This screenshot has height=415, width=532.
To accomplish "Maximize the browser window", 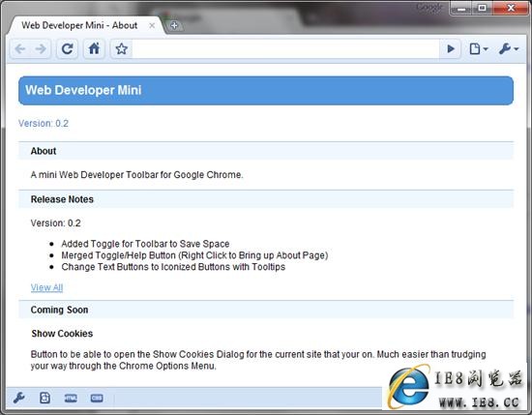I will pyautogui.click(x=482, y=8).
